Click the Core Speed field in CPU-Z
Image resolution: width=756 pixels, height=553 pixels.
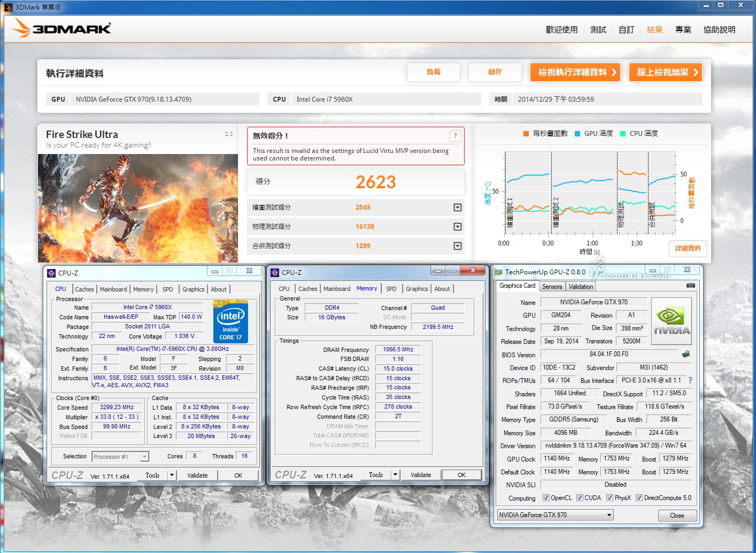[x=117, y=408]
